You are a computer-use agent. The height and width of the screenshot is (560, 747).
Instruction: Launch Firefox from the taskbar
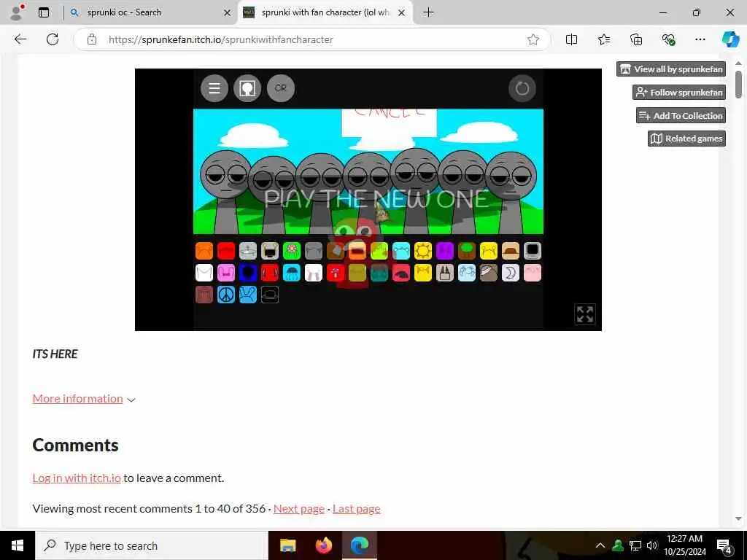coord(323,545)
